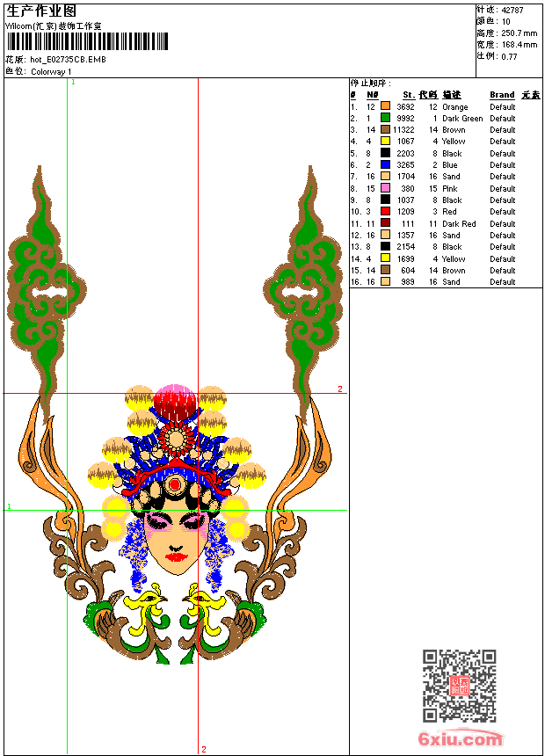The image size is (545, 756).
Task: Select the Dark Green swatch in row 2
Action: (x=385, y=118)
